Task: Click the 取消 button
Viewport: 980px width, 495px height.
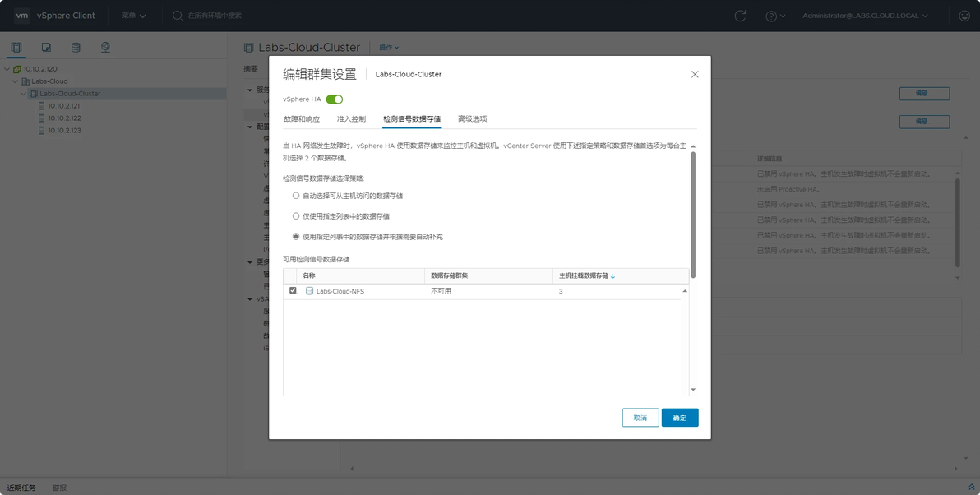Action: [x=640, y=418]
